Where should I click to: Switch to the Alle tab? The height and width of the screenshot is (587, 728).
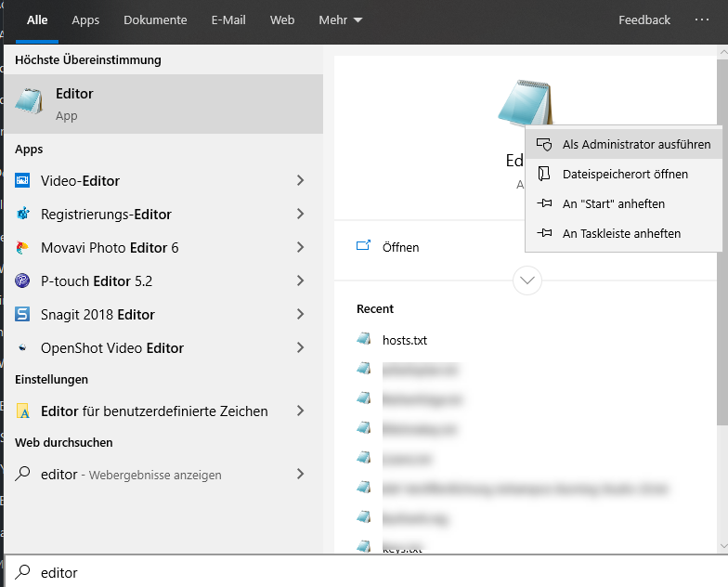click(x=37, y=20)
